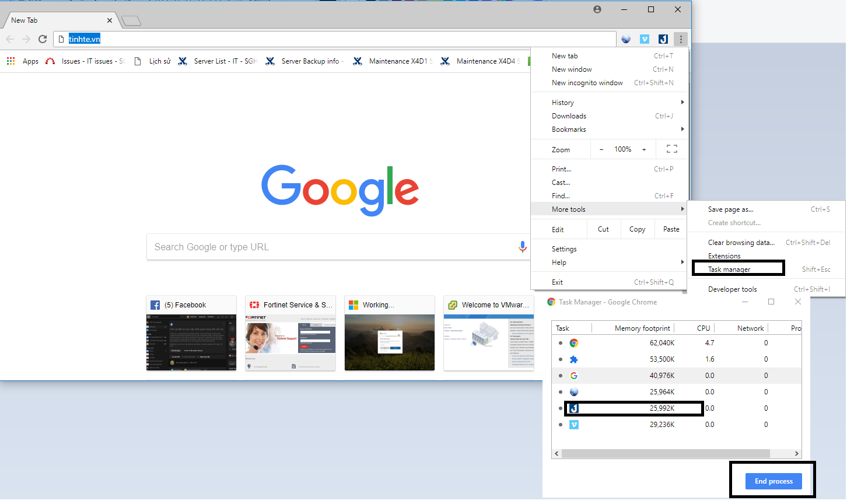Click the Chrome profile avatar icon
Image resolution: width=847 pixels, height=504 pixels.
pyautogui.click(x=597, y=9)
